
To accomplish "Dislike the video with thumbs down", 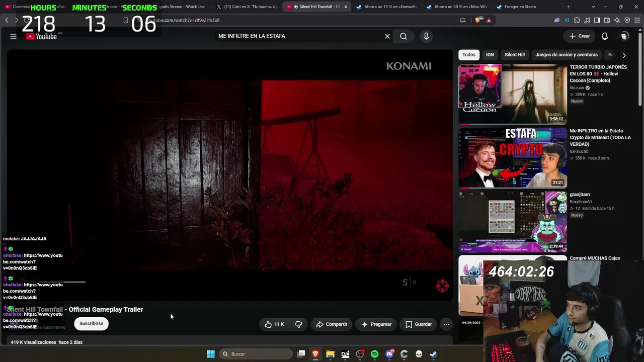I will pos(298,324).
